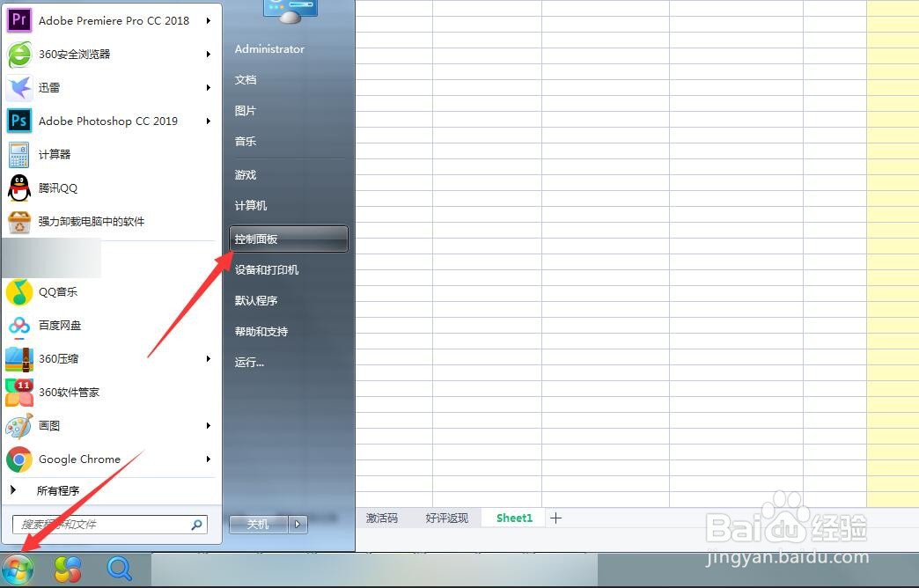The height and width of the screenshot is (588, 919).
Task: Expand 迅雷 jump list arrow
Action: point(208,87)
